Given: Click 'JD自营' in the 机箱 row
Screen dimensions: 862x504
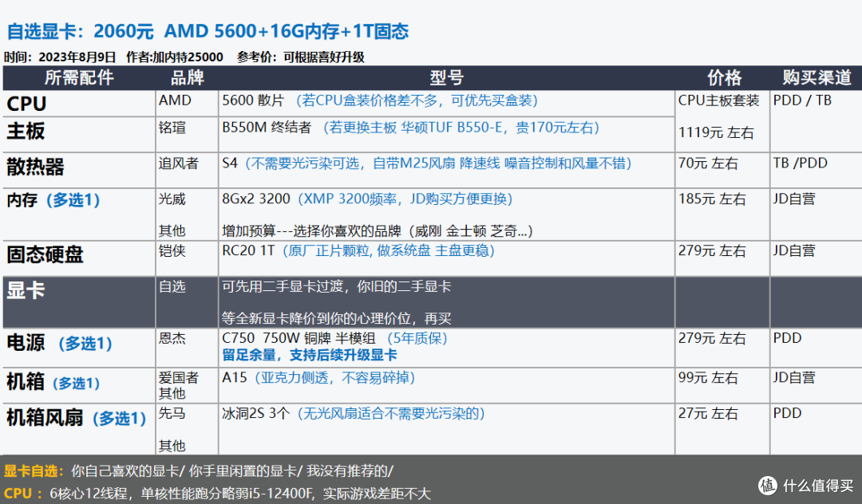Looking at the screenshot, I should tap(794, 378).
